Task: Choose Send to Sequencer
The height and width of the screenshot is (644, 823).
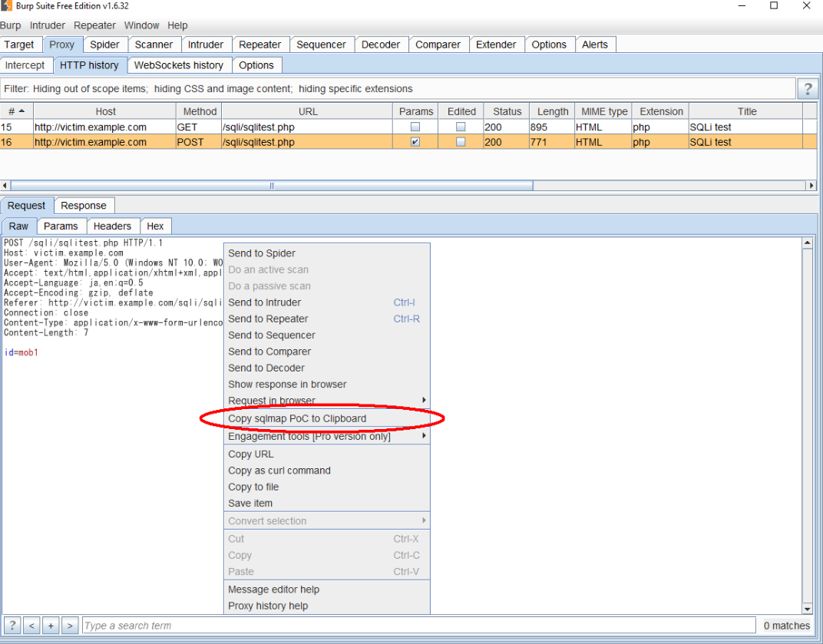Action: pos(326,335)
